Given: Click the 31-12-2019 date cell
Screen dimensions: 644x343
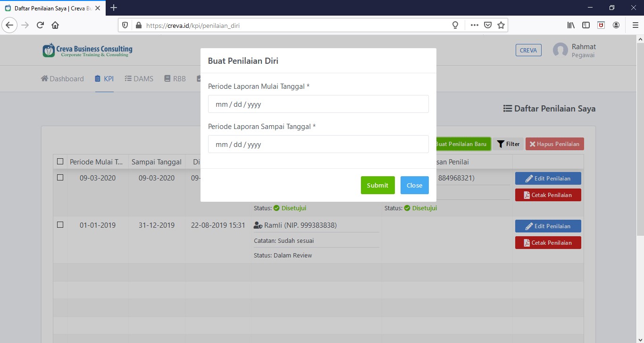Looking at the screenshot, I should tap(157, 225).
